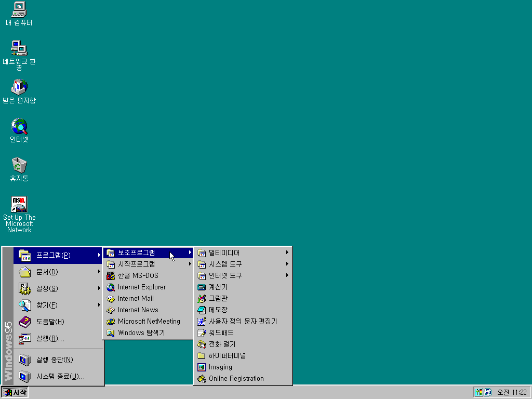Click the 한글 MS-DOS icon
This screenshot has height=399, width=532.
(111, 275)
